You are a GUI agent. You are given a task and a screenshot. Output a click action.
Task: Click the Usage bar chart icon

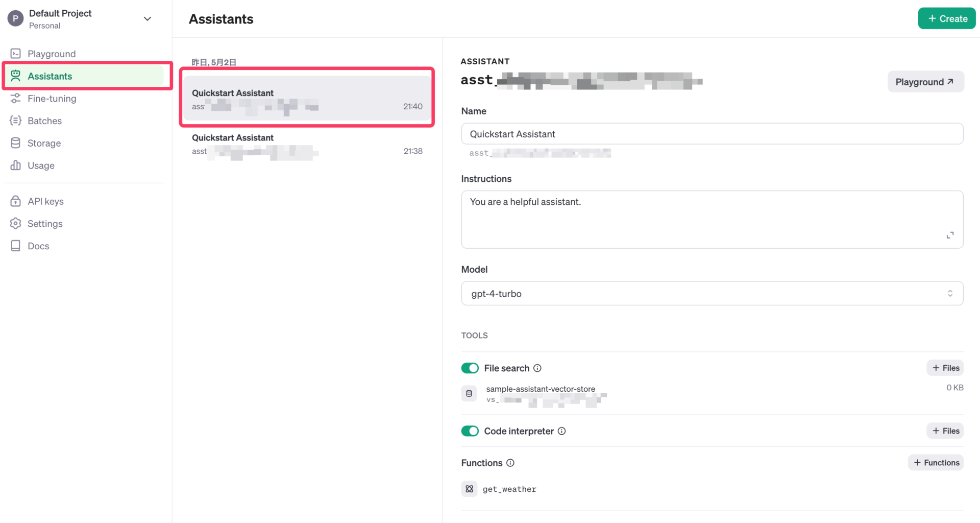(x=16, y=165)
